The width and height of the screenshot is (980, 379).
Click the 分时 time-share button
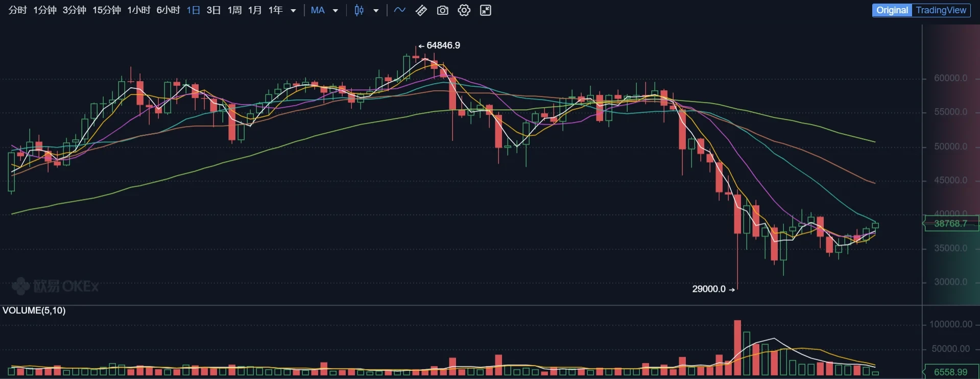pyautogui.click(x=17, y=10)
